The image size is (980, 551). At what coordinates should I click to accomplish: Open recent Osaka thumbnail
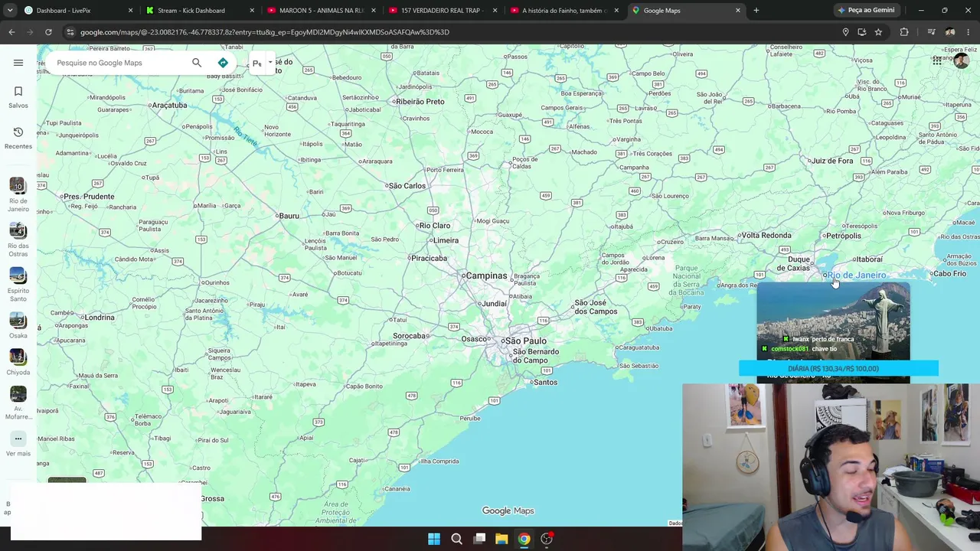(x=18, y=320)
